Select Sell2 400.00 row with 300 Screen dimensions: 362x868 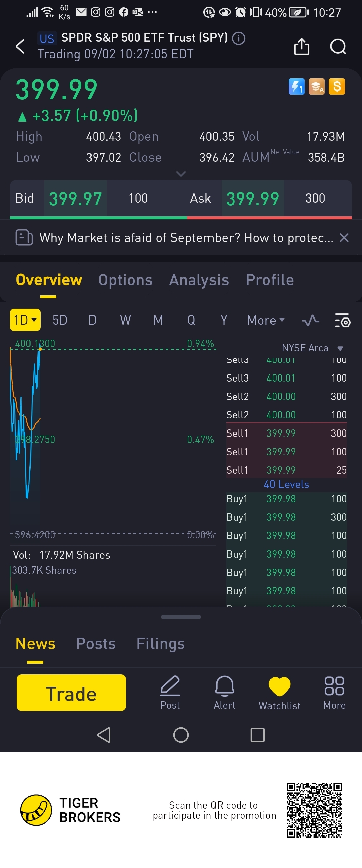pyautogui.click(x=287, y=396)
